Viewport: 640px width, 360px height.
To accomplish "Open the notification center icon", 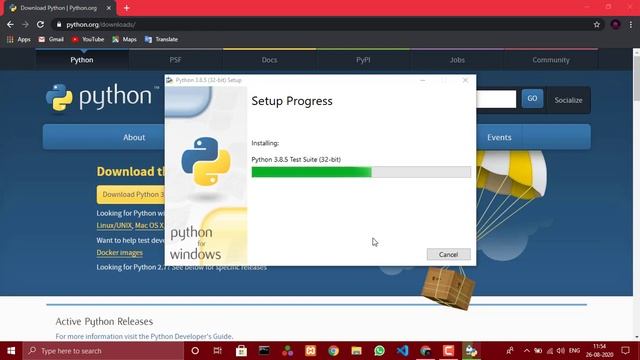I will pyautogui.click(x=625, y=351).
